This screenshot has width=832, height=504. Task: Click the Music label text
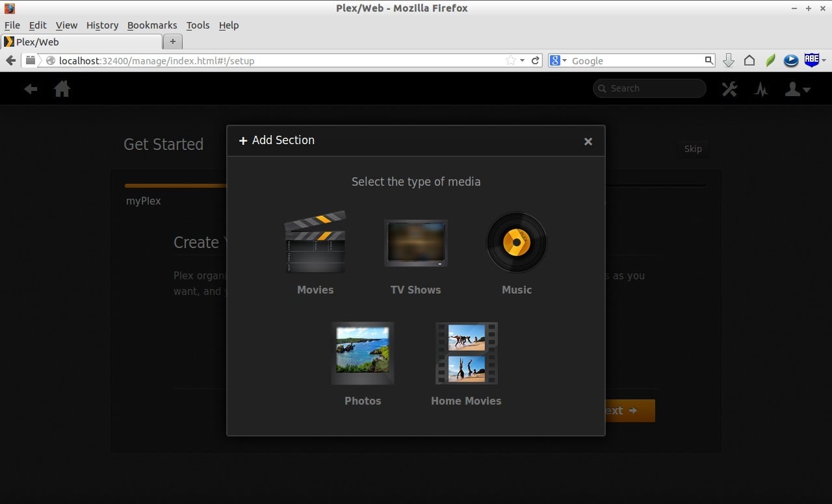(x=517, y=290)
